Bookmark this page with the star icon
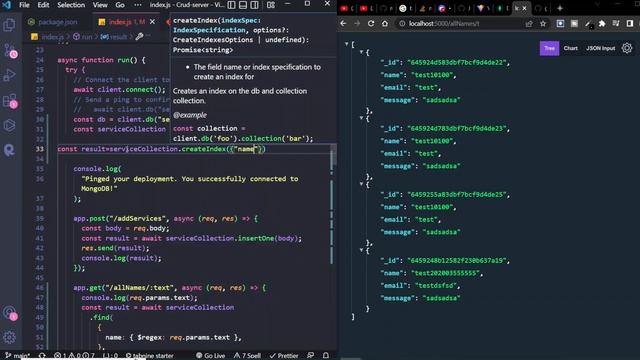640x360 pixels. tap(543, 24)
